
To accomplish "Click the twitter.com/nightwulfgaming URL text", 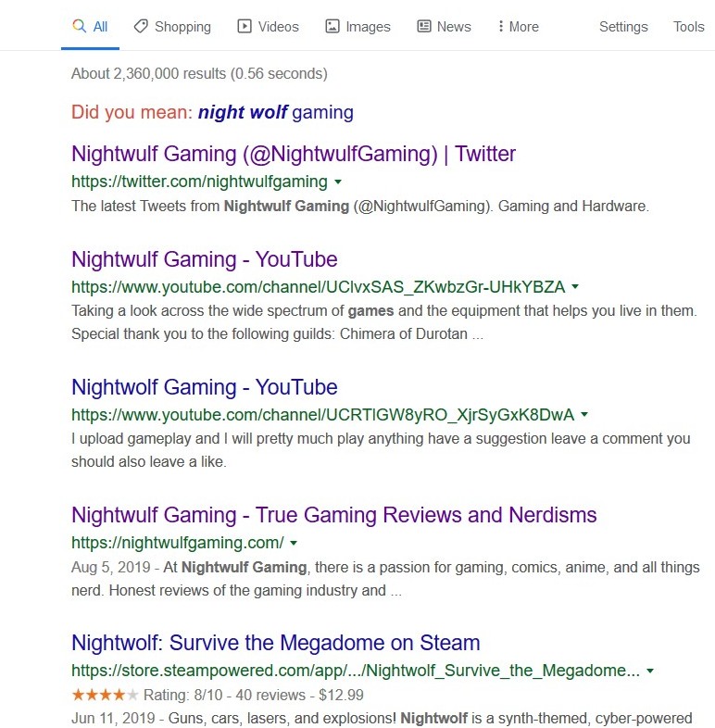I will tap(200, 182).
